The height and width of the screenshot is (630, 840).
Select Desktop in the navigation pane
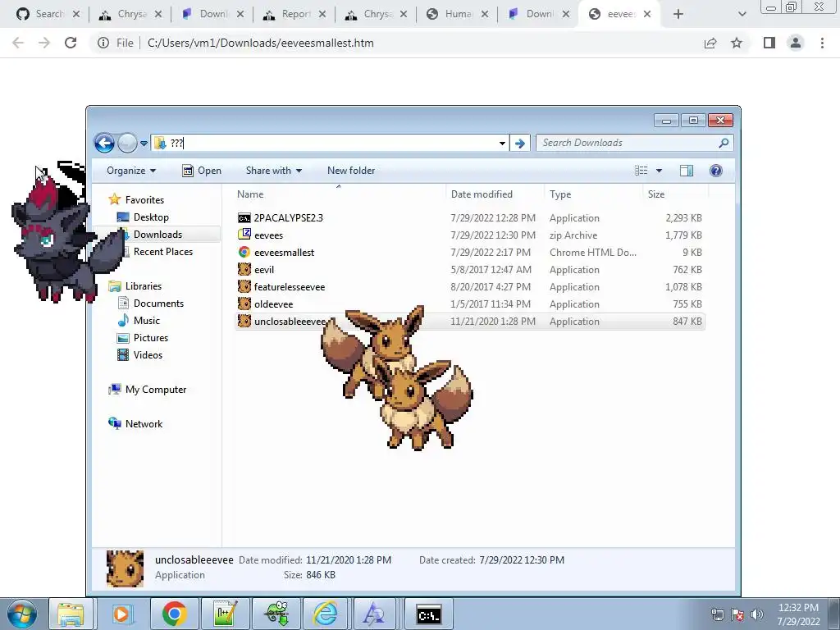(x=151, y=217)
